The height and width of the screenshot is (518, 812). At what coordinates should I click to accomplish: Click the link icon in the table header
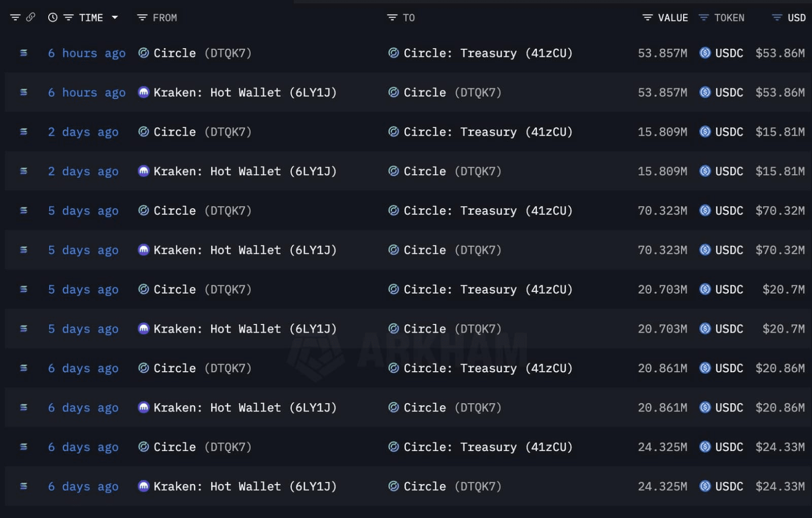pos(30,17)
